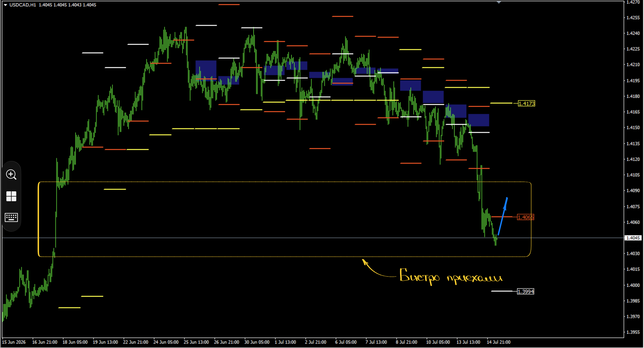Select the white 1.3994 price label
Image resolution: width=644 pixels, height=348 pixels.
[525, 291]
